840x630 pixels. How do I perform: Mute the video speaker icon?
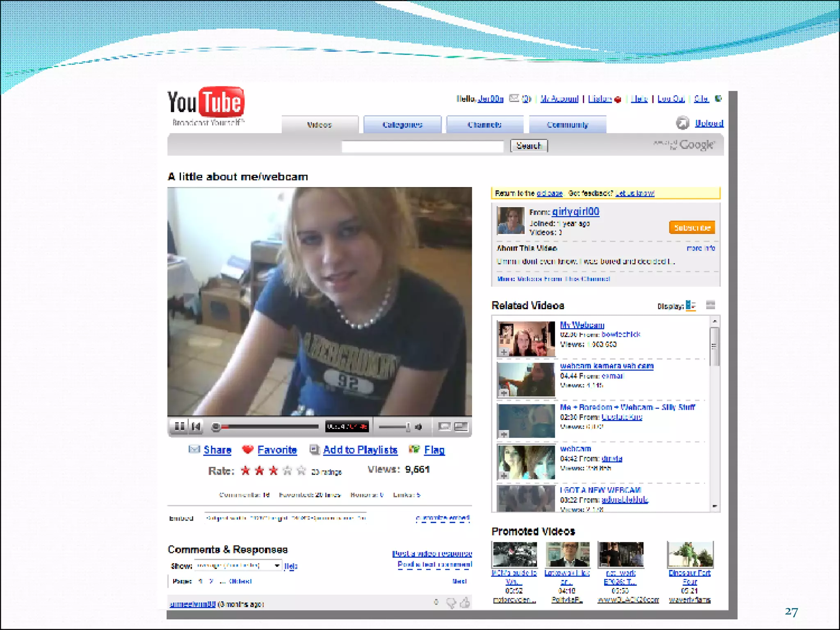[x=418, y=427]
